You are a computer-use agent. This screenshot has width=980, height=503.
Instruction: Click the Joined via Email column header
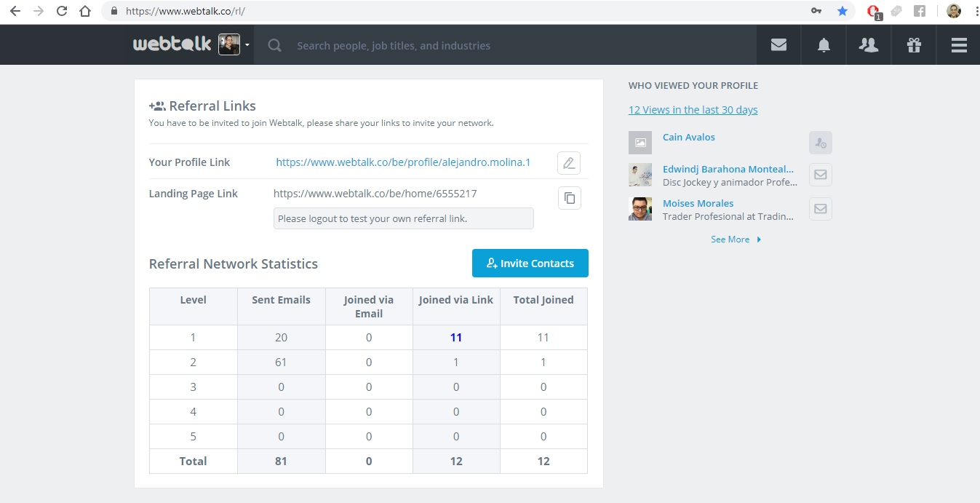(369, 306)
